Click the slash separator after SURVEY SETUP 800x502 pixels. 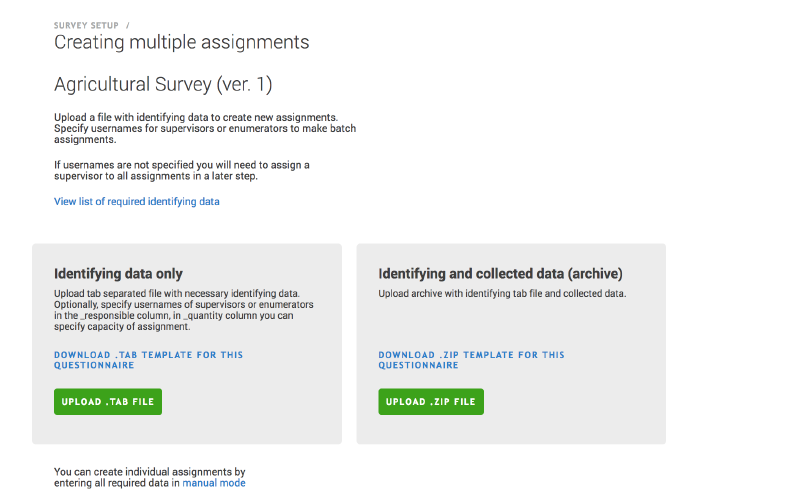pos(128,25)
